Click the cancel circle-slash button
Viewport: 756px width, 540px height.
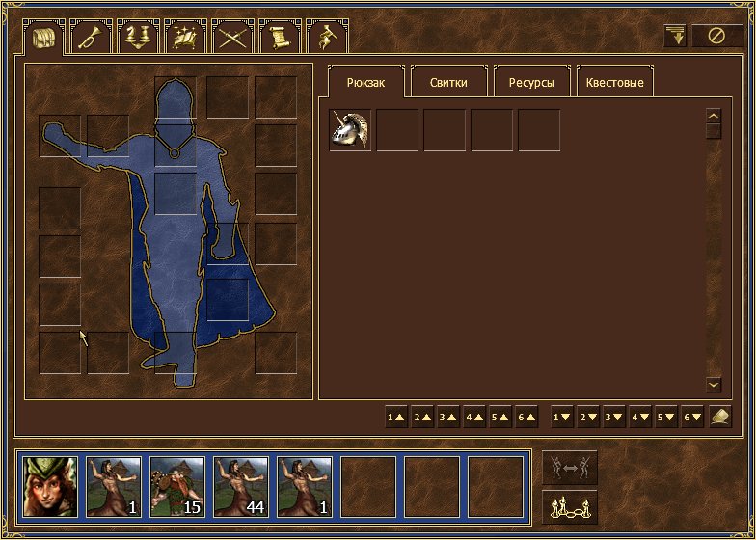[x=716, y=37]
